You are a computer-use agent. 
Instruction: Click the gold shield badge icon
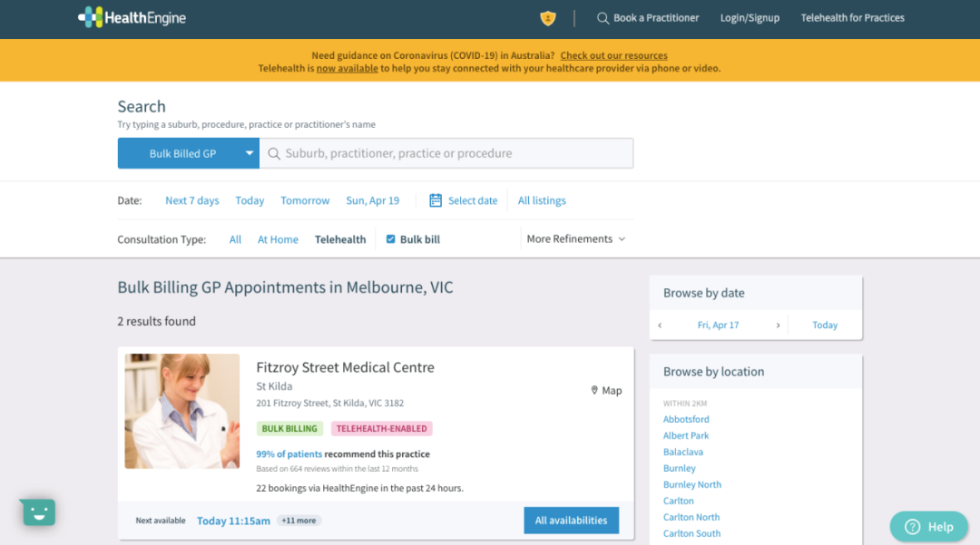547,18
